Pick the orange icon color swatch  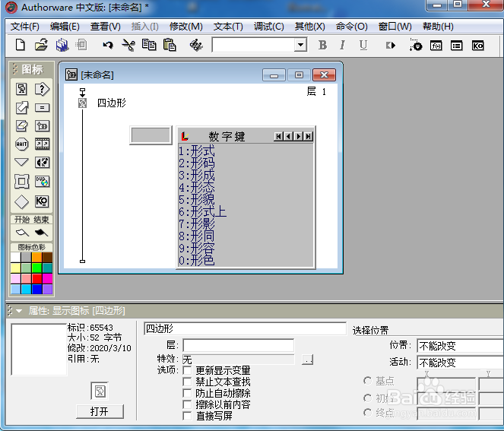coord(36,258)
